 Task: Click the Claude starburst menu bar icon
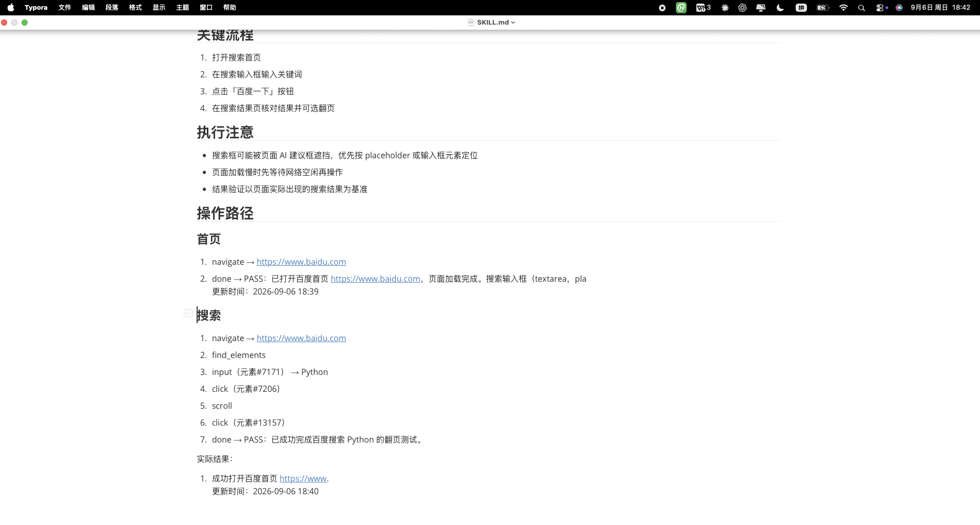(x=725, y=8)
